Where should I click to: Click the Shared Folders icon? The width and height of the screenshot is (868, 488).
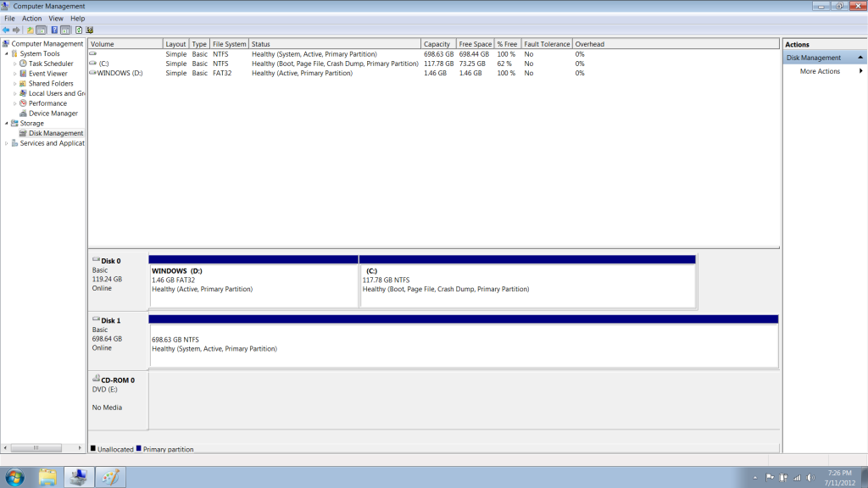23,84
